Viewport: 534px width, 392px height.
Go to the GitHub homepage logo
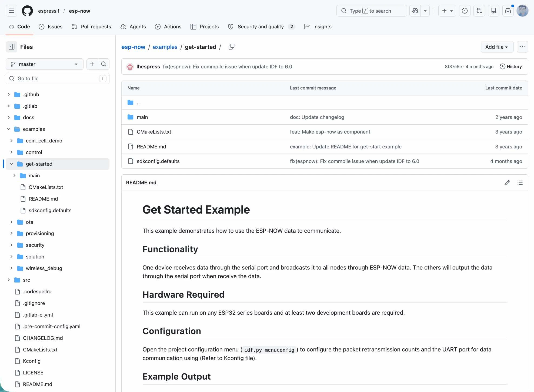pyautogui.click(x=27, y=11)
